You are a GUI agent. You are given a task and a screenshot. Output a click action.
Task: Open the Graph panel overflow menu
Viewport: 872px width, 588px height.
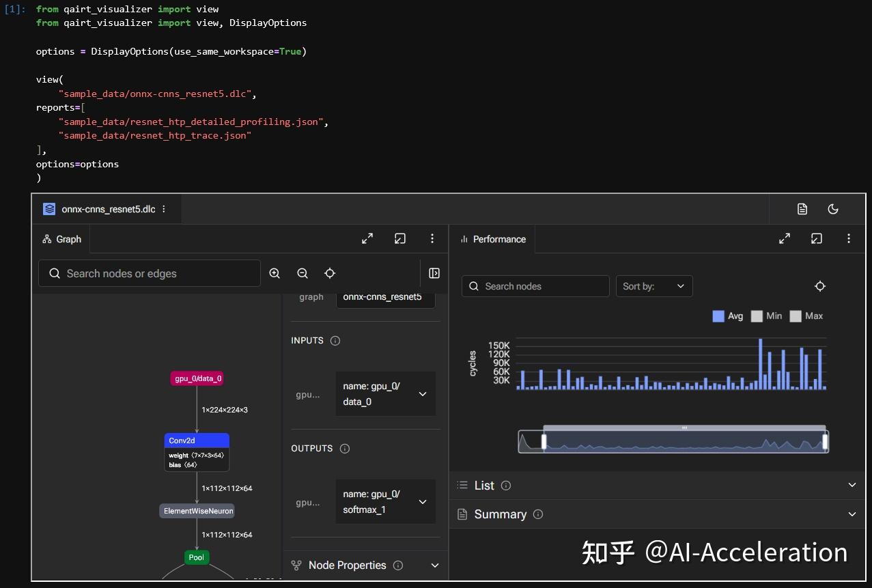coord(432,238)
